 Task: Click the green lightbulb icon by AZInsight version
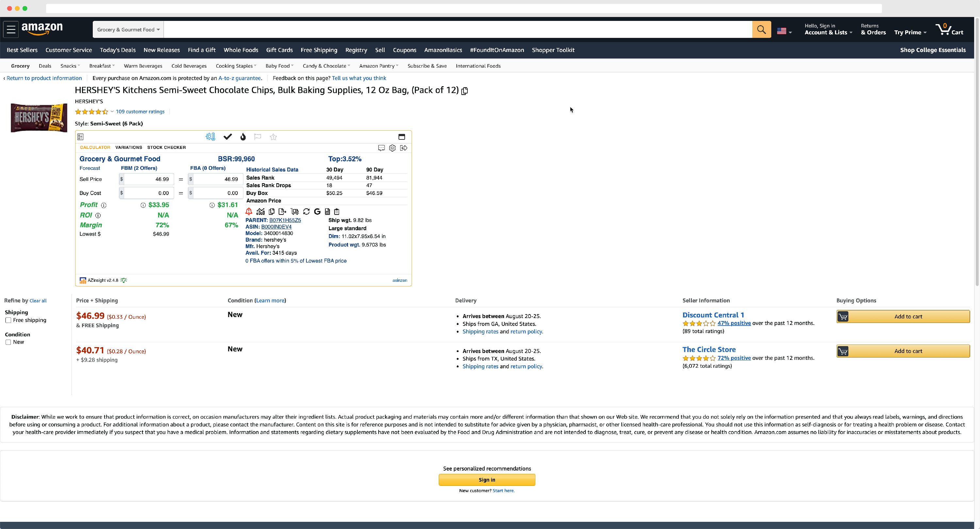(123, 280)
